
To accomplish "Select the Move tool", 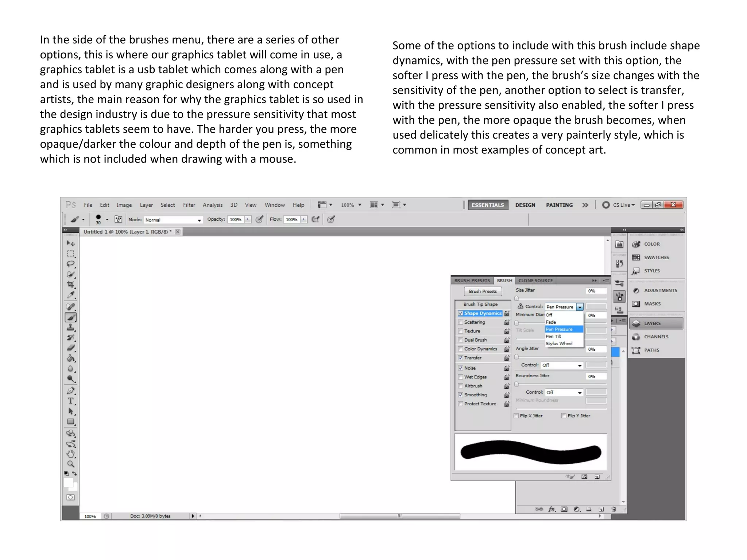I will click(71, 243).
